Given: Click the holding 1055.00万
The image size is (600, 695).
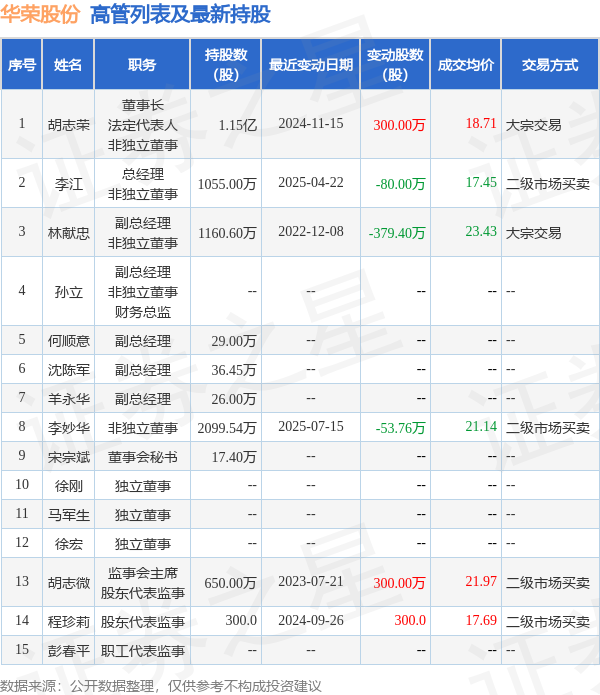Looking at the screenshot, I should pos(227,184).
